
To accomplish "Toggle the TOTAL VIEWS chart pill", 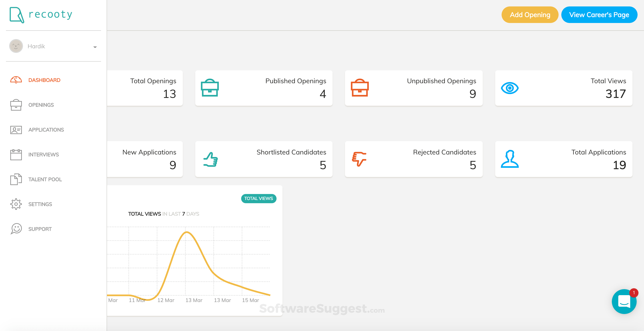I will click(x=259, y=198).
